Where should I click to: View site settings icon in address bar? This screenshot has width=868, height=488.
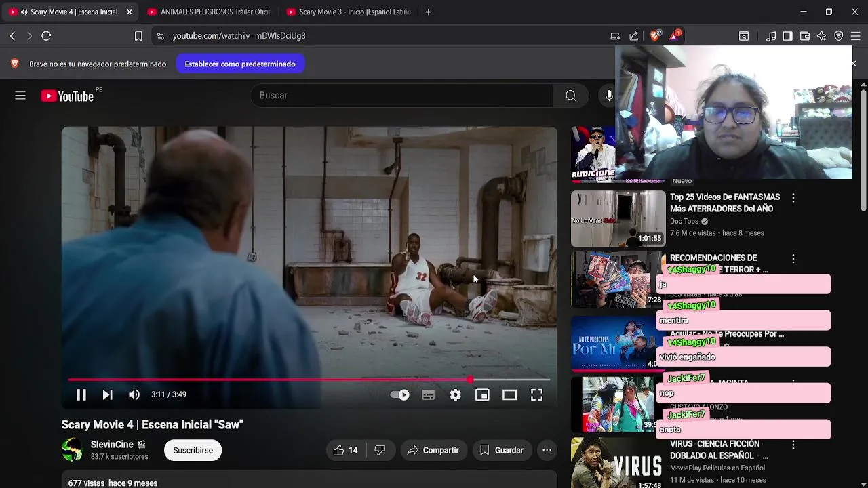[160, 36]
